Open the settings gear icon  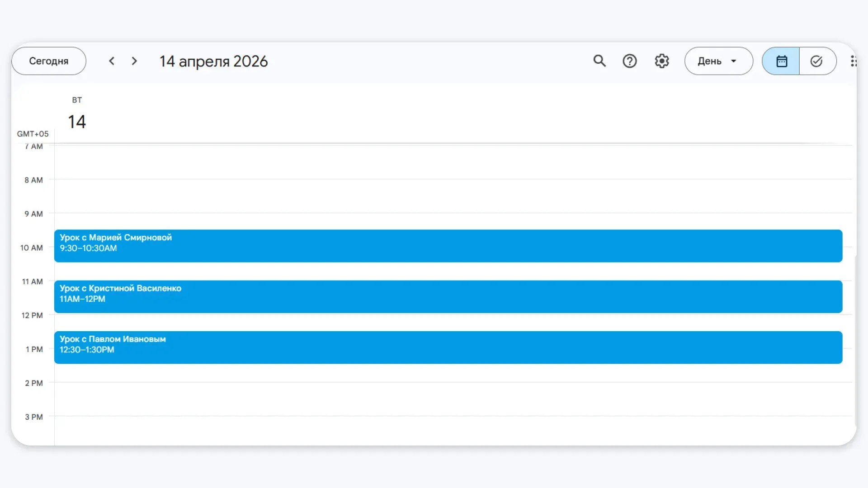click(662, 61)
